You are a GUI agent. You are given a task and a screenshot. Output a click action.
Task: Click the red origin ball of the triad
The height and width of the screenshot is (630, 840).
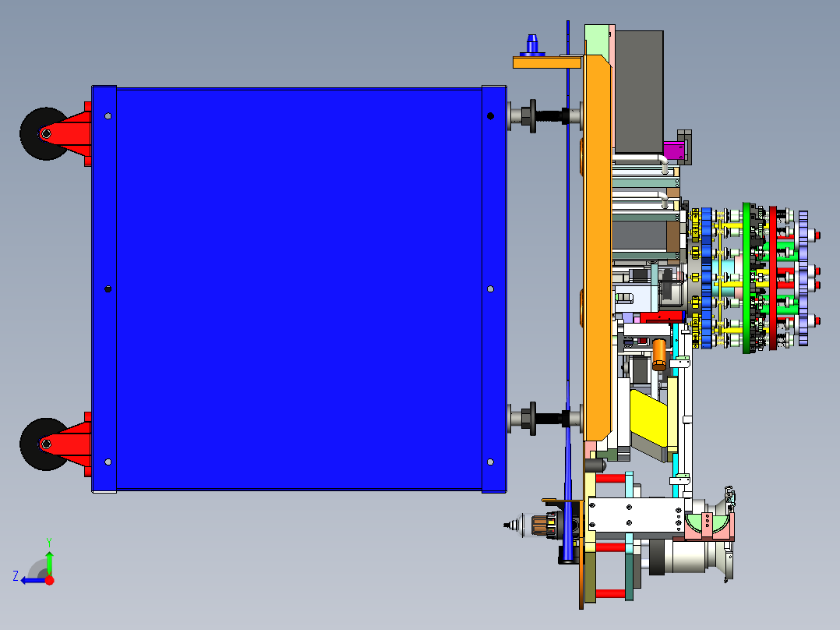tap(49, 580)
